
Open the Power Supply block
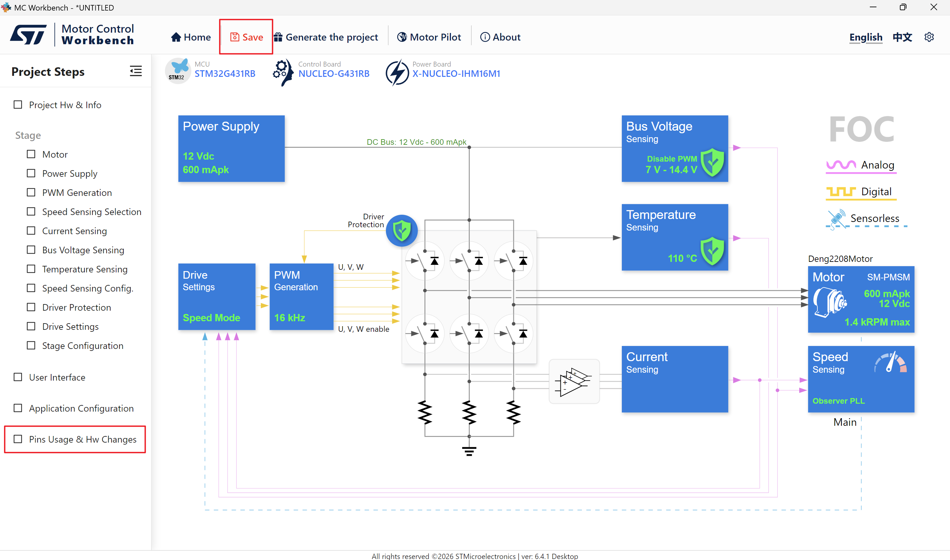coord(231,148)
